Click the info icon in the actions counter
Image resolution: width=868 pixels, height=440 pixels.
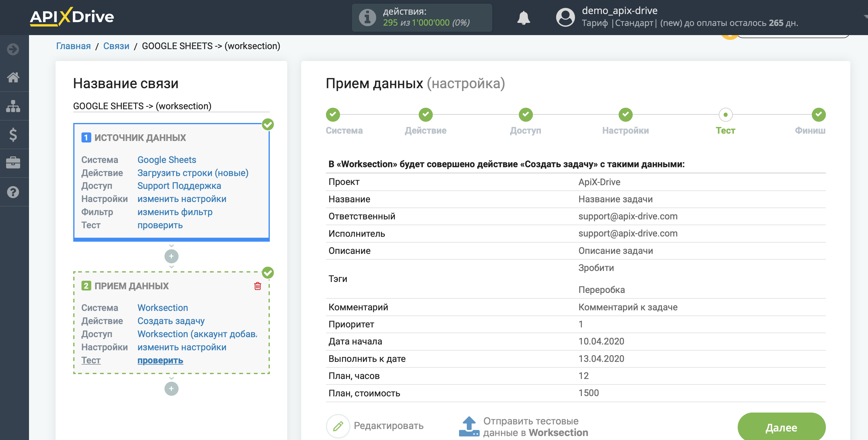pyautogui.click(x=367, y=17)
